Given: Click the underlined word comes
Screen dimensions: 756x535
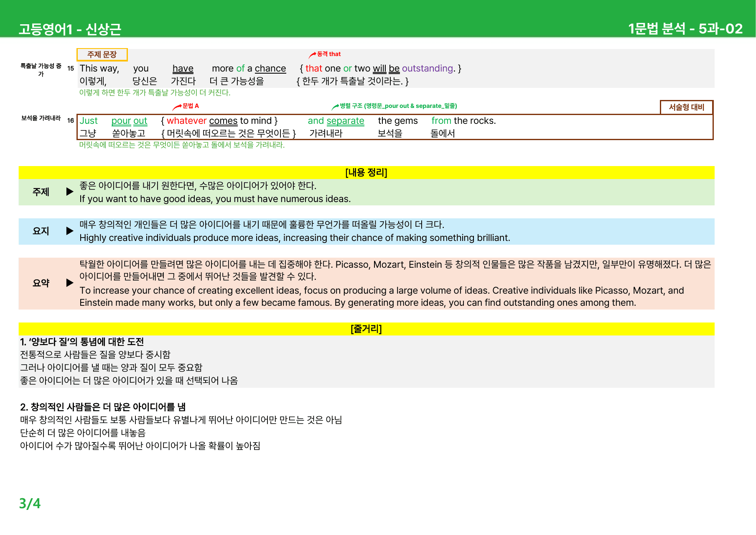Looking at the screenshot, I should (x=223, y=121).
